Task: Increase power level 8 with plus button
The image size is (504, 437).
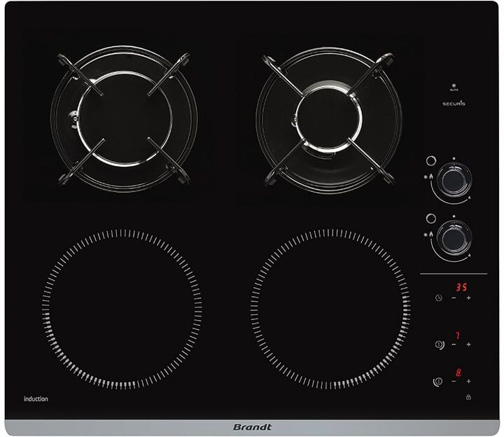Action: pyautogui.click(x=468, y=381)
